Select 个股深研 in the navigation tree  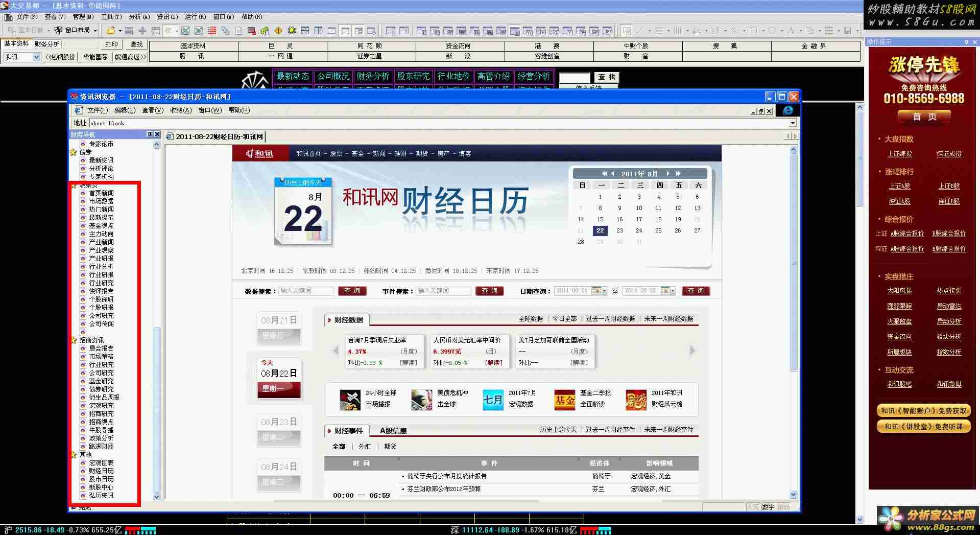(x=101, y=299)
